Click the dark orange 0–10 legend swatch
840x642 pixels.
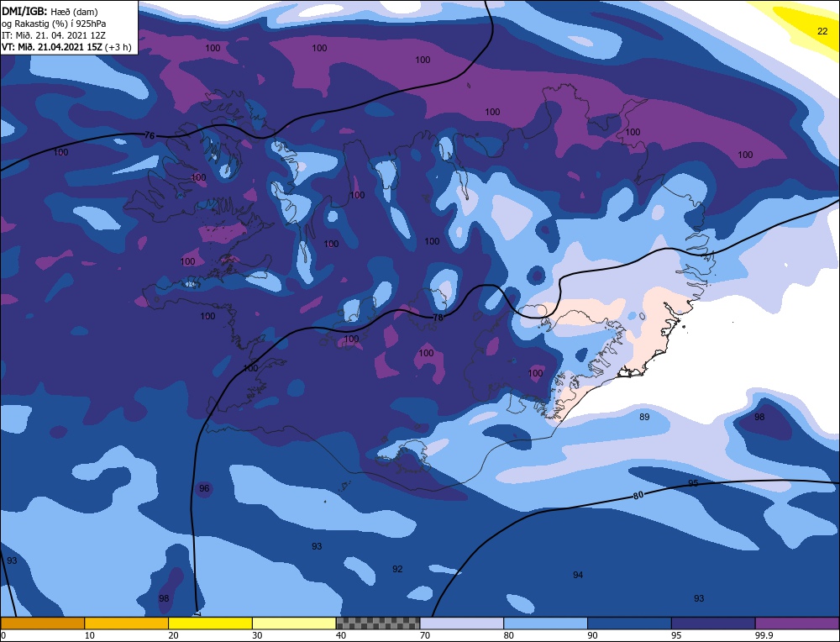point(42,623)
